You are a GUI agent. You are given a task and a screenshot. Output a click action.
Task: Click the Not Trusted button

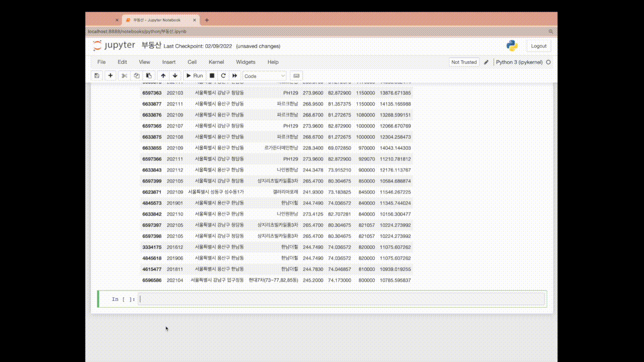click(x=464, y=62)
